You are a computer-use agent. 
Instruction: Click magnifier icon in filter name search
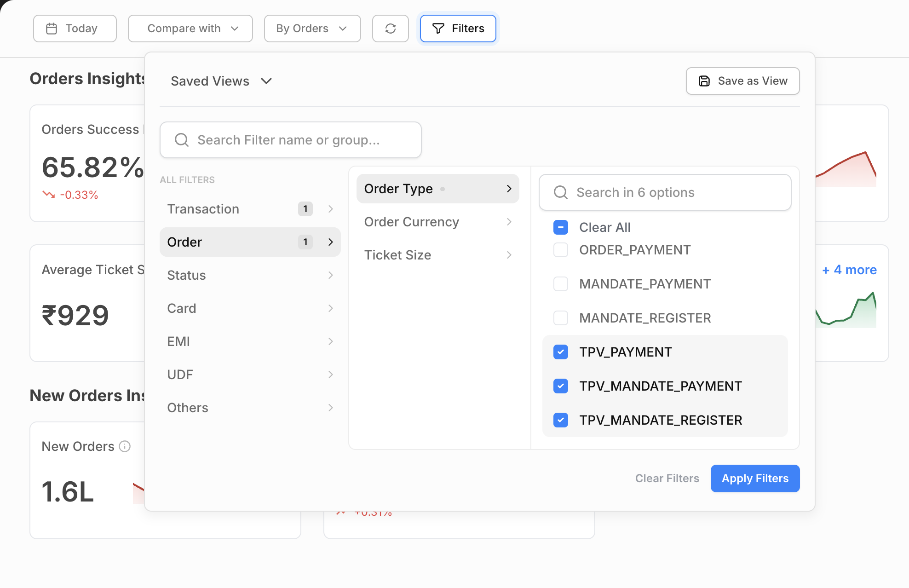[x=182, y=140]
